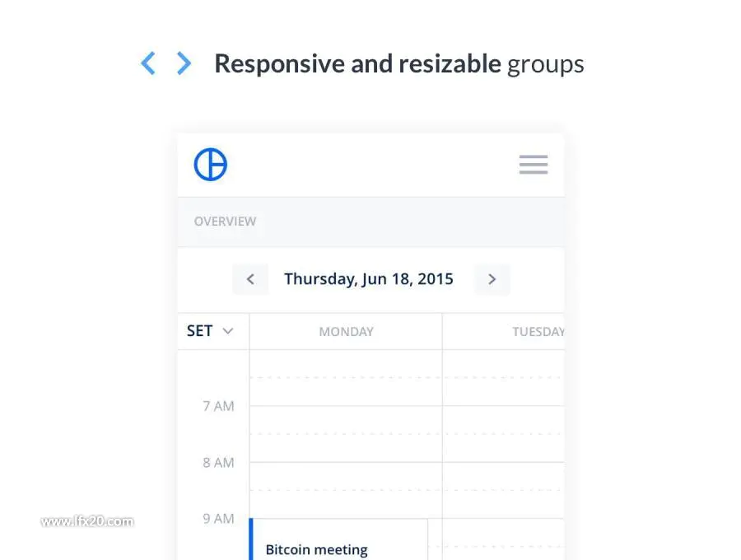Select the OVERVIEW tab
The image size is (741, 560).
pos(225,222)
